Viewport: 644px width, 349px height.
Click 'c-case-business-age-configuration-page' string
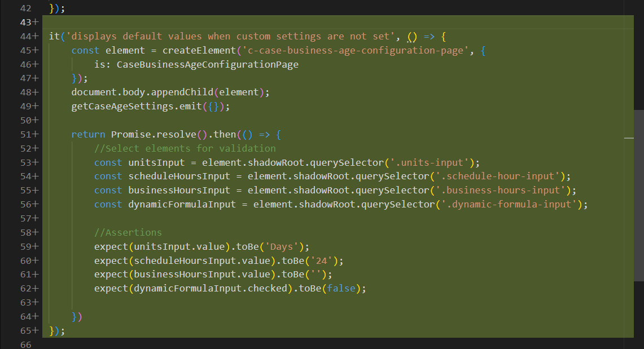pyautogui.click(x=356, y=50)
